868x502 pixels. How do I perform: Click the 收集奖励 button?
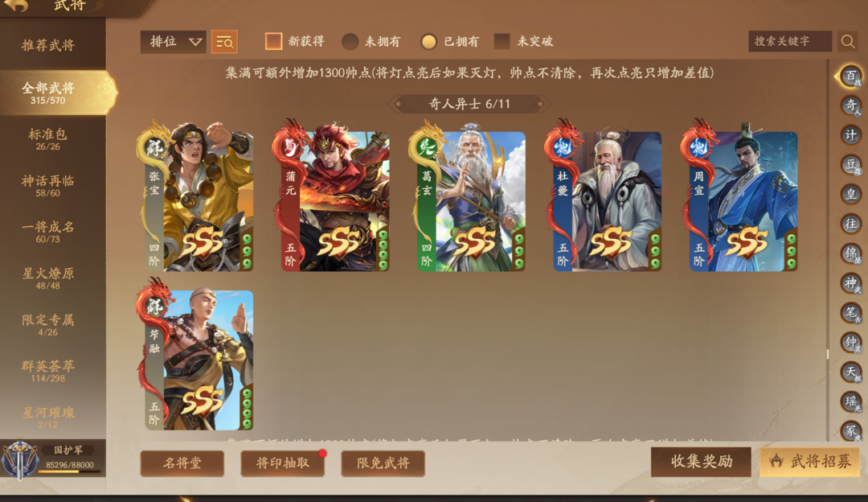[702, 462]
